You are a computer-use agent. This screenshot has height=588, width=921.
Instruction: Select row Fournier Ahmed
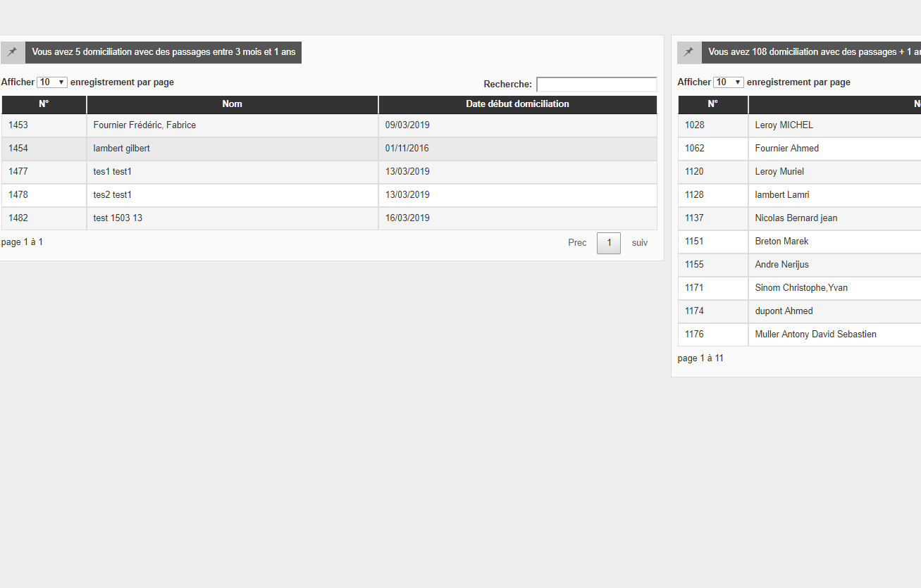799,149
